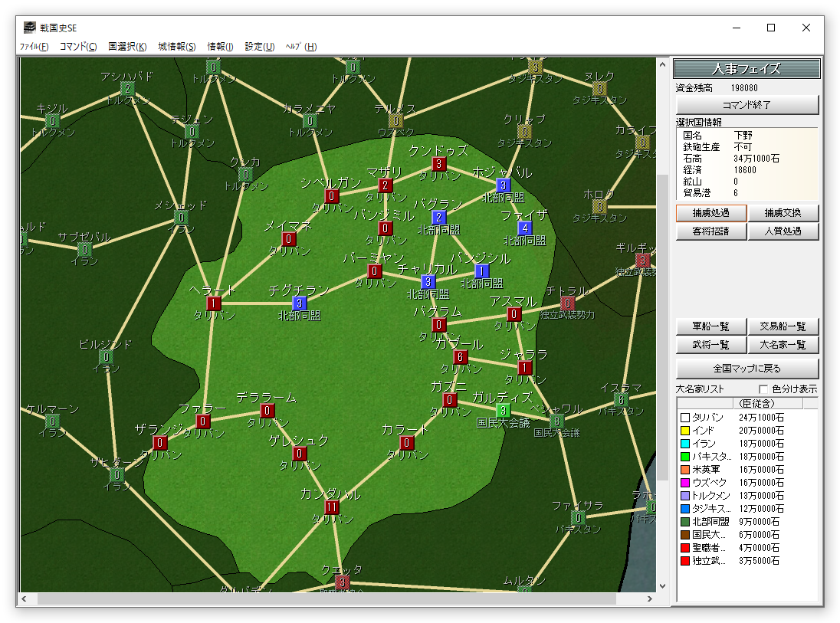Open the ファイル(F) menu
840x623 pixels.
click(x=34, y=47)
